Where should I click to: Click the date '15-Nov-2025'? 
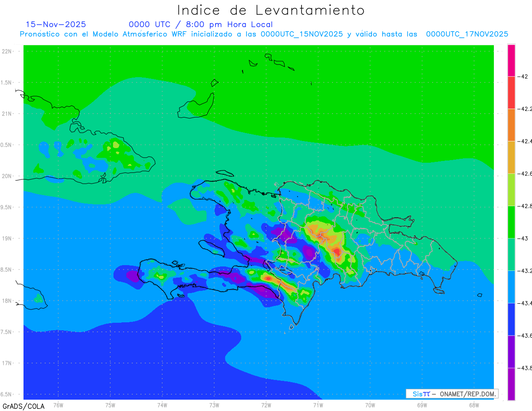click(56, 24)
